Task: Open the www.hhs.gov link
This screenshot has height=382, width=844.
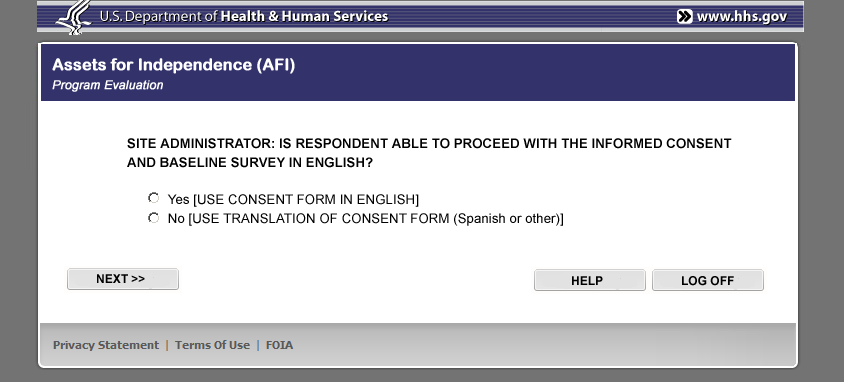Action: pyautogui.click(x=742, y=17)
